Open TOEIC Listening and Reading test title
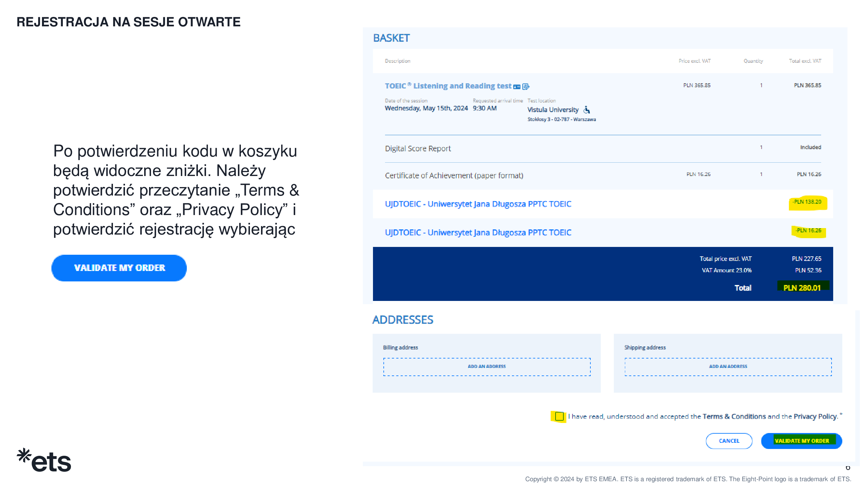This screenshot has width=868, height=488. (448, 86)
